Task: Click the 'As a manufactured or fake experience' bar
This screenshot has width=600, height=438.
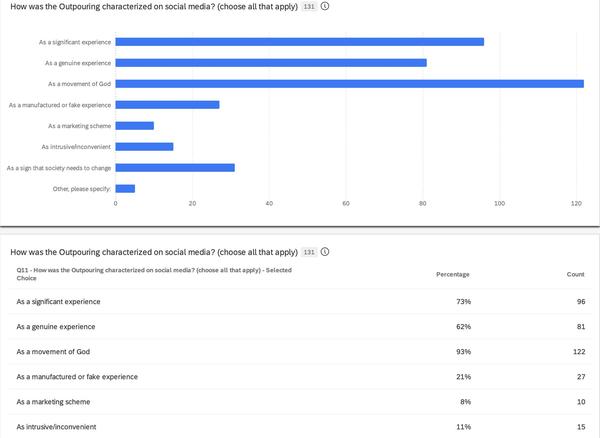Action: pos(167,104)
